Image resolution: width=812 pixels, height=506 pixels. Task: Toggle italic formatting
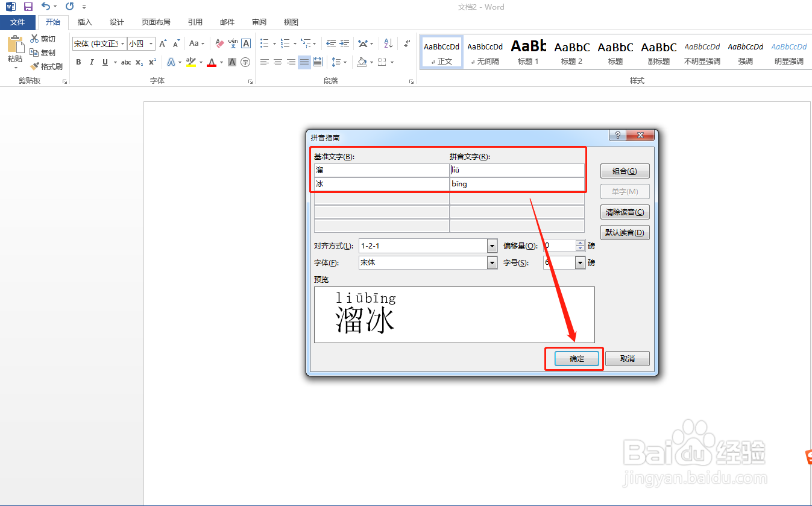(91, 62)
